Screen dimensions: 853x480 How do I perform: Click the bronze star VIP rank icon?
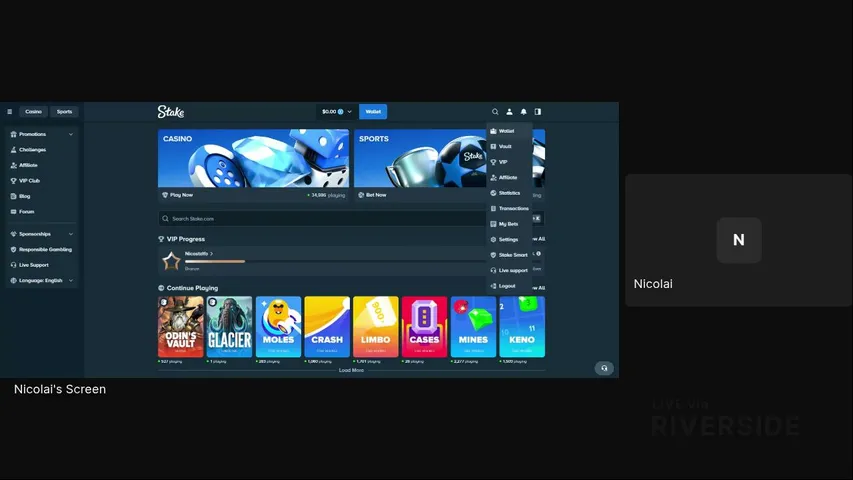[171, 261]
